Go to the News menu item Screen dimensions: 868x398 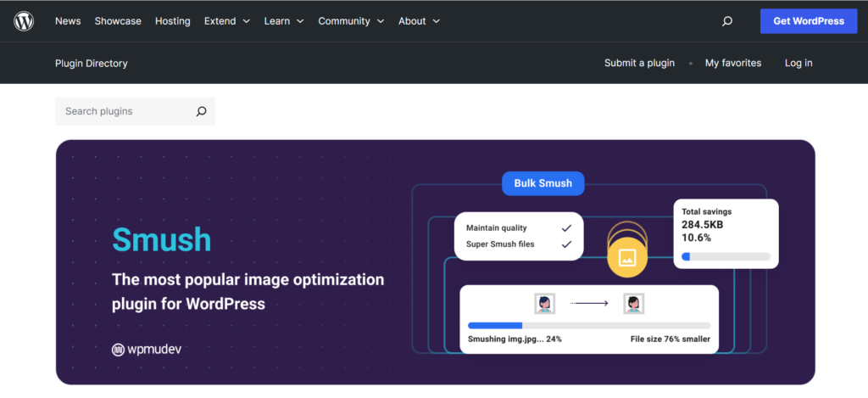tap(68, 21)
